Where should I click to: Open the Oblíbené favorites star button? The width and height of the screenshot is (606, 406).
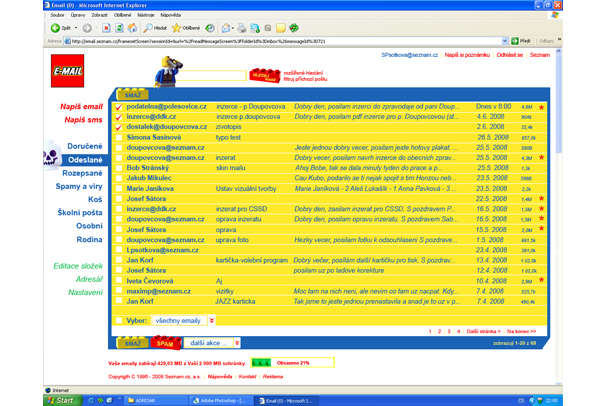185,28
